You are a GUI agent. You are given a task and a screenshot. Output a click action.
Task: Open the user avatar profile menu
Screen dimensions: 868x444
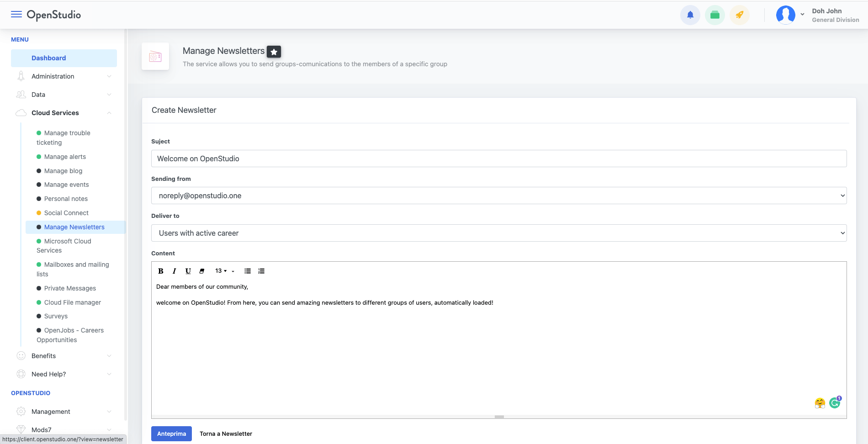point(786,15)
